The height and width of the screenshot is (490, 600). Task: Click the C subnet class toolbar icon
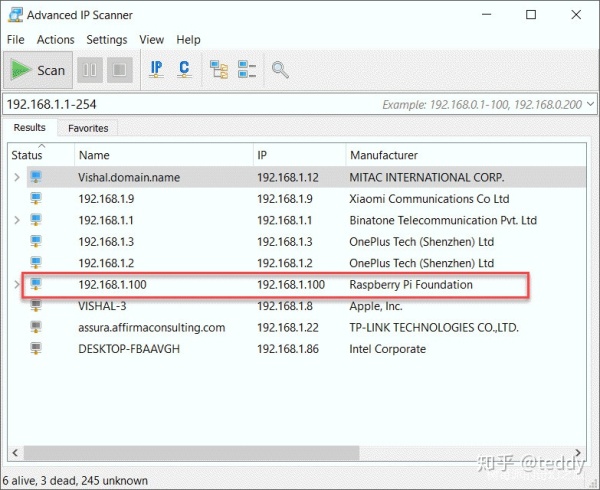point(184,69)
